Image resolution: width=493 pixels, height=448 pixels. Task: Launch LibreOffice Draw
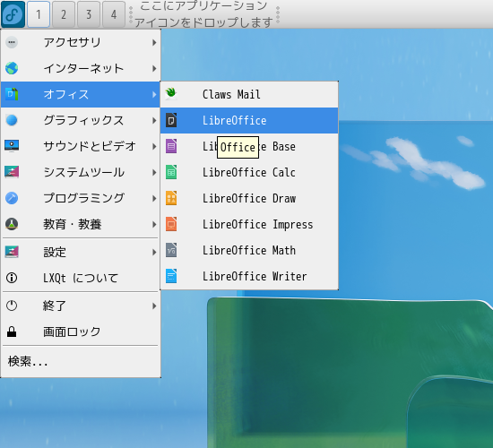249,198
